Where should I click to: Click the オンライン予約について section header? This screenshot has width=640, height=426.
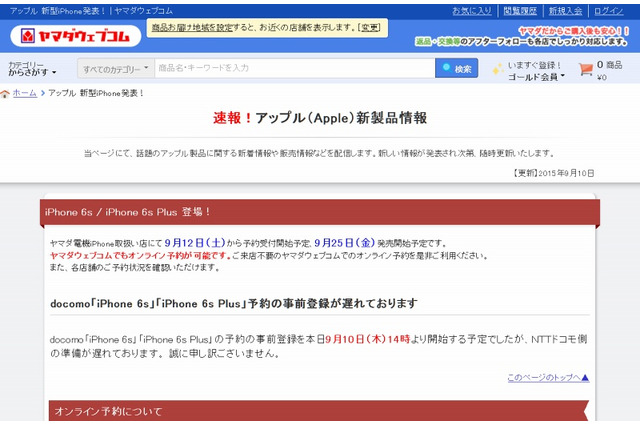point(318,410)
